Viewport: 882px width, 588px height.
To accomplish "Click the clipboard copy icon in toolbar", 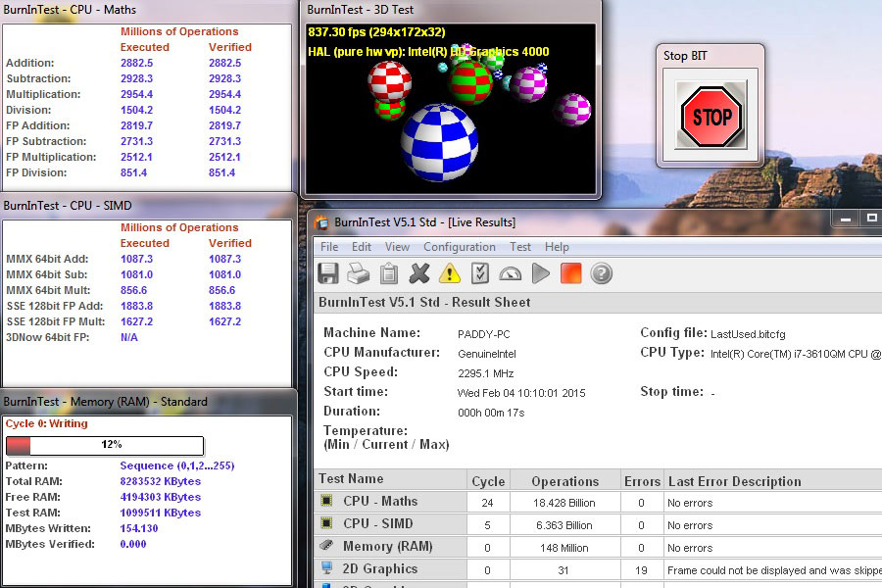I will 389,274.
